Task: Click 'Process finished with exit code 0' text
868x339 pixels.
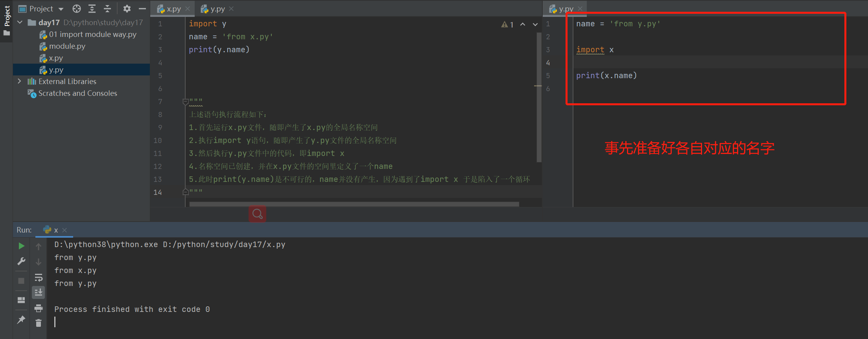Action: pyautogui.click(x=132, y=310)
